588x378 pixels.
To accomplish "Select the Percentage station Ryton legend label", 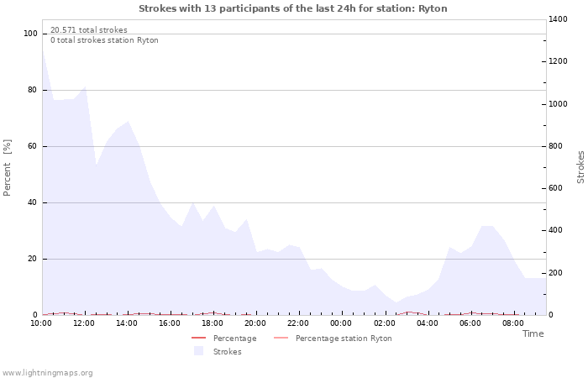I will (343, 339).
